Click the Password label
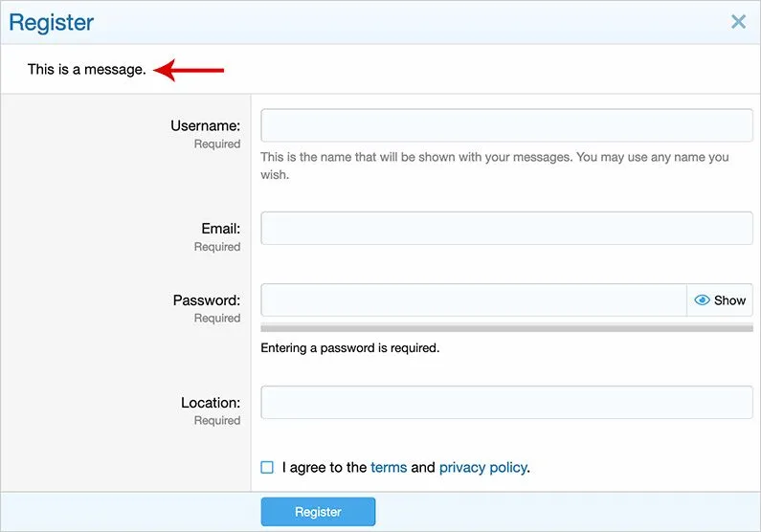 click(x=206, y=300)
